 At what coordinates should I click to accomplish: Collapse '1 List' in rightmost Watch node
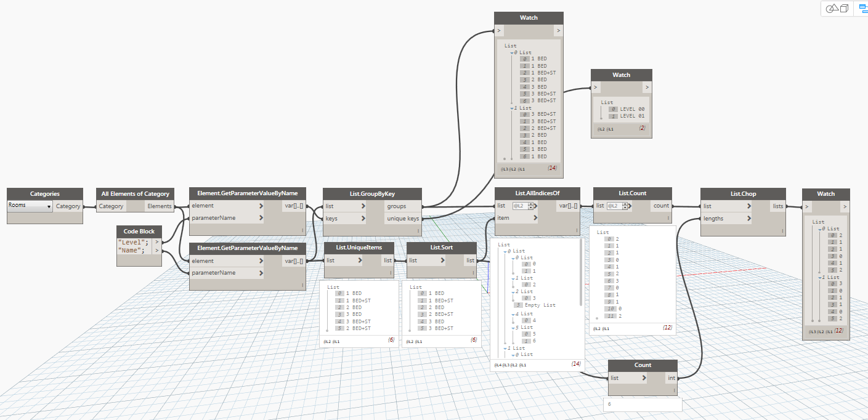[x=819, y=278]
